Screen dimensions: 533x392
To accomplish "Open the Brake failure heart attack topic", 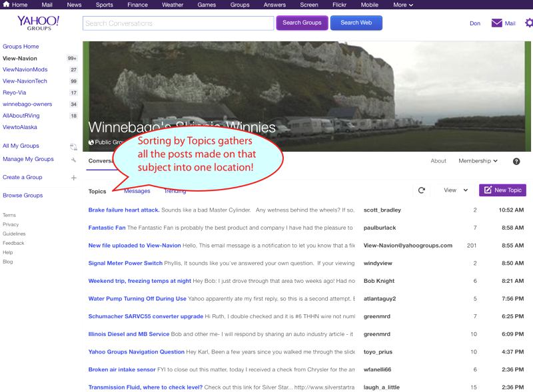I will coord(123,210).
